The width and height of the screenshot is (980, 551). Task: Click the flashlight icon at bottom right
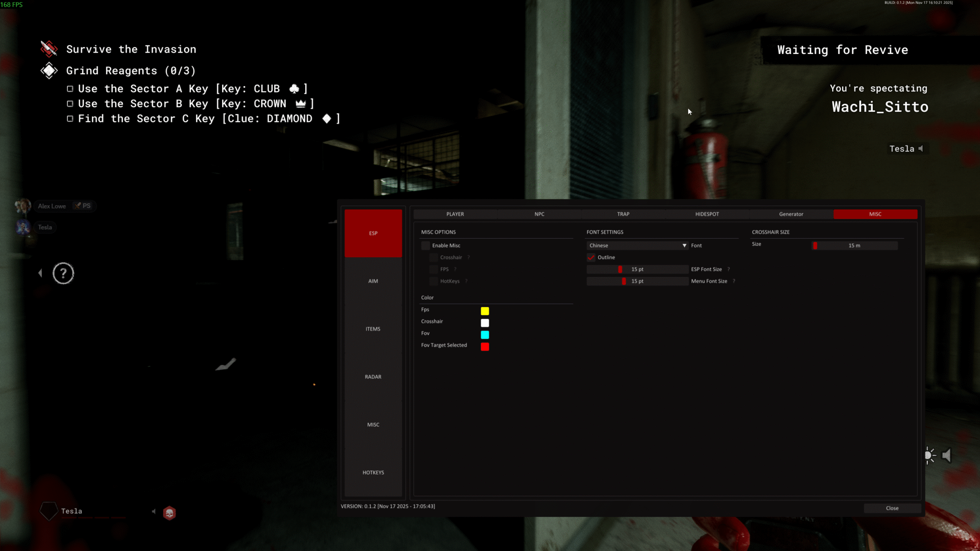(x=930, y=455)
